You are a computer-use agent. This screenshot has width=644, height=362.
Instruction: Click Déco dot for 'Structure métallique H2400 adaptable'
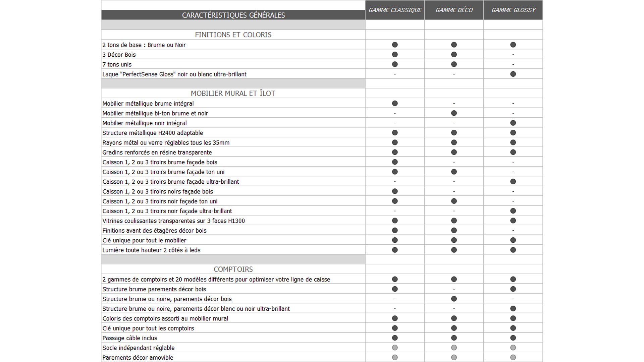tap(454, 133)
